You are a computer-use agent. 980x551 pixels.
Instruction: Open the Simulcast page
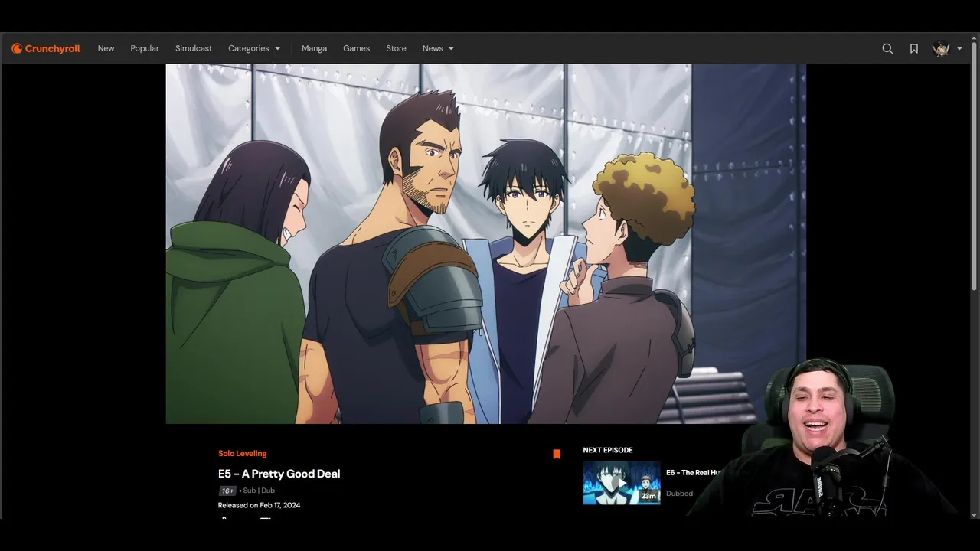click(x=194, y=48)
